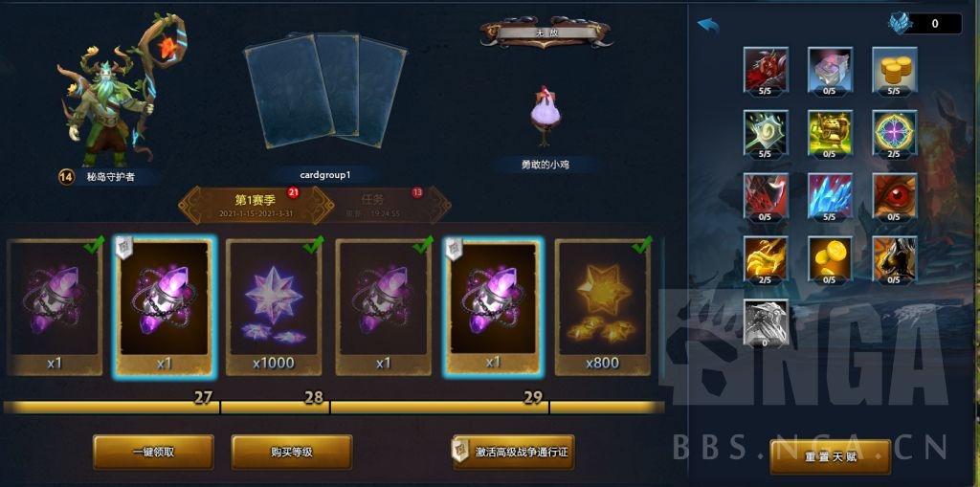Select the golden claw talent showing 2/5
This screenshot has width=980, height=487.
[x=767, y=259]
